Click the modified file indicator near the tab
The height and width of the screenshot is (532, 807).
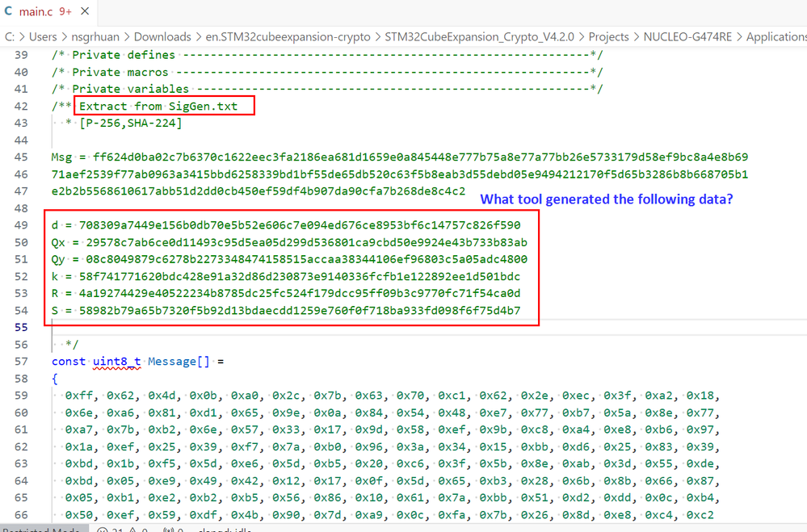coord(85,11)
